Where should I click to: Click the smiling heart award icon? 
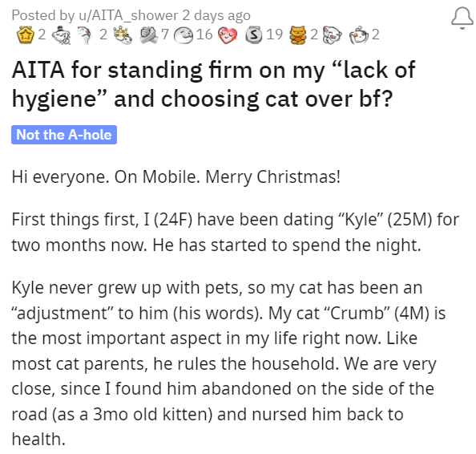[228, 35]
